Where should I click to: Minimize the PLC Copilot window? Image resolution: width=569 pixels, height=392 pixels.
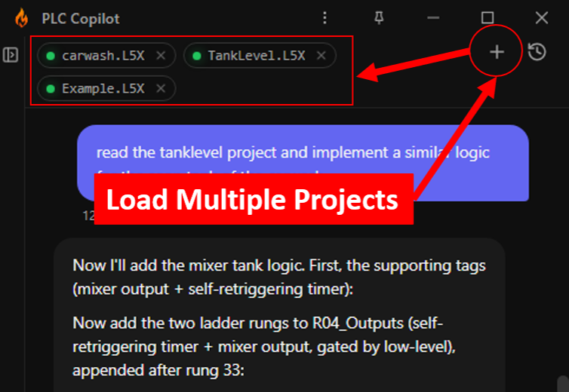click(433, 17)
